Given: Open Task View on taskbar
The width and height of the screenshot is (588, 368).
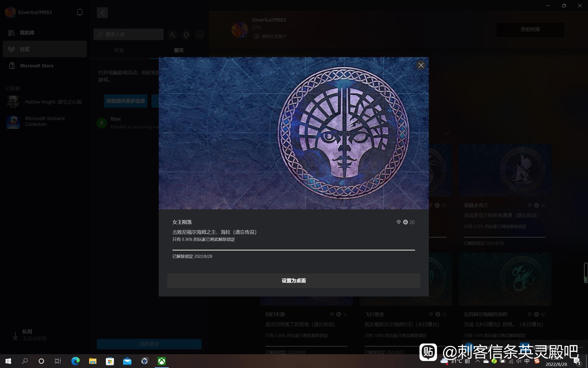Looking at the screenshot, I should pos(58,361).
